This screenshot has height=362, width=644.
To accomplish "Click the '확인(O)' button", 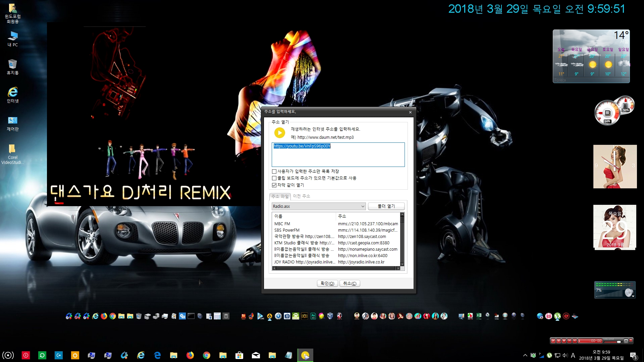I will [327, 284].
